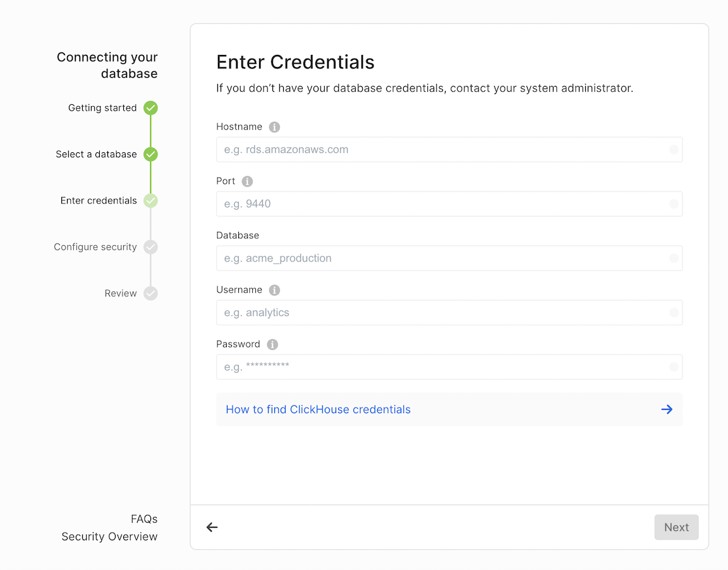Click the Enter credentials step circle

(150, 201)
